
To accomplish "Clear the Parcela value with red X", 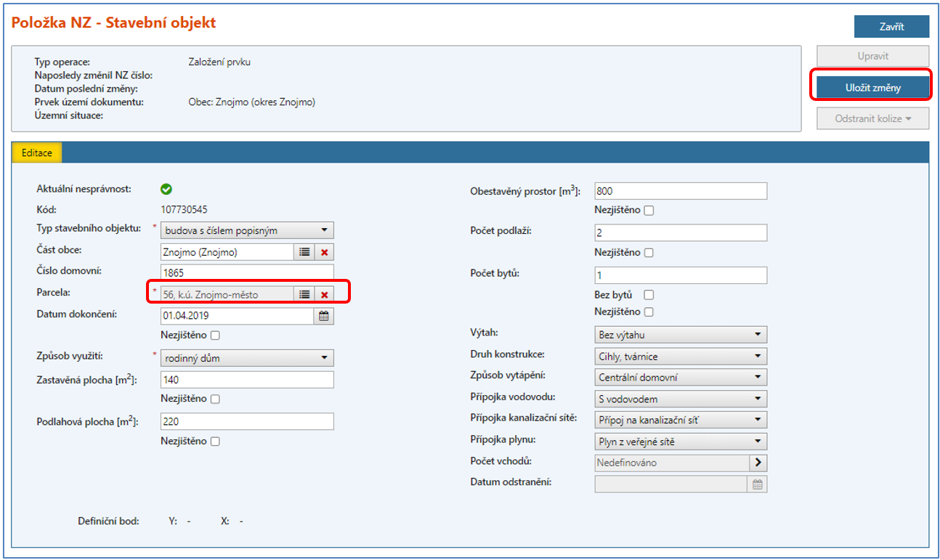I will coord(324,294).
